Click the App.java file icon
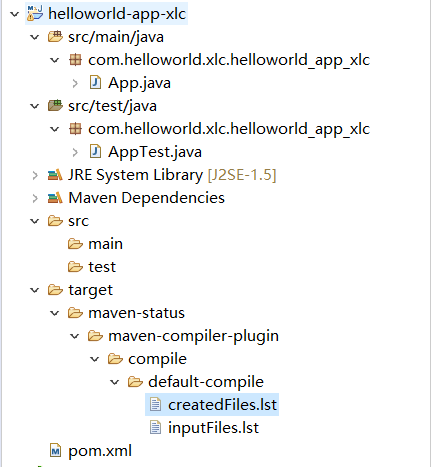Viewport: 431px width, 467px height. click(95, 83)
